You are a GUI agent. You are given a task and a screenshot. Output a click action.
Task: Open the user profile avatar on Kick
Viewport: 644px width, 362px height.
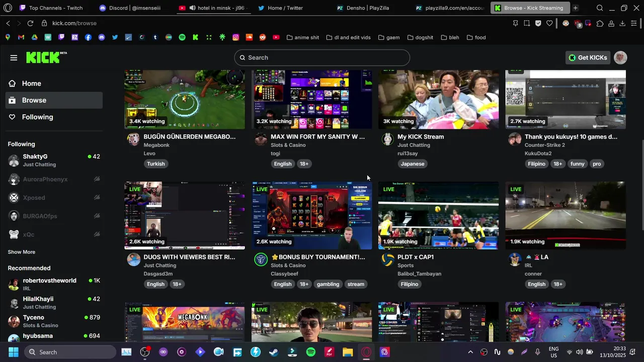620,57
